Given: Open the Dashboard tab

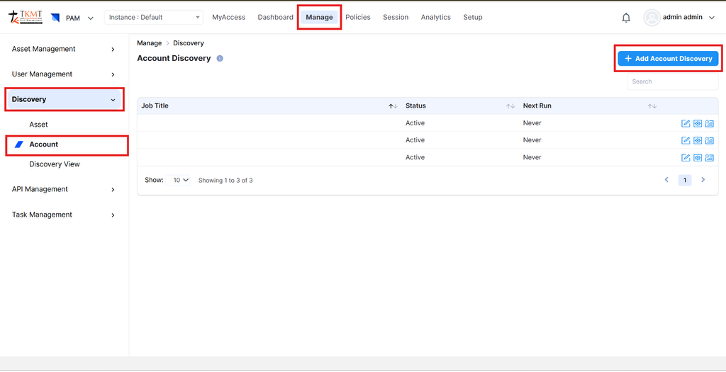Looking at the screenshot, I should pos(275,17).
